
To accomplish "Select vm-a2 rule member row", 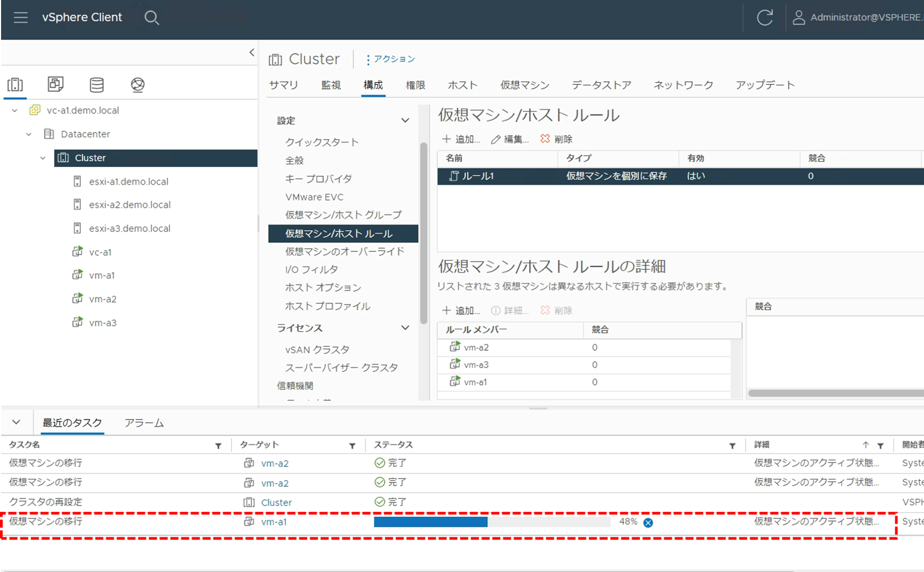I will click(x=584, y=348).
